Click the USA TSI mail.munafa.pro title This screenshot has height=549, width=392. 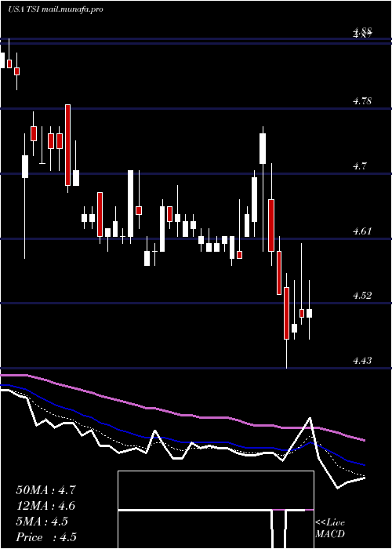point(56,9)
